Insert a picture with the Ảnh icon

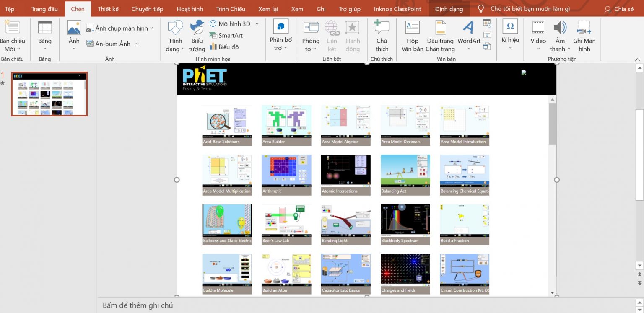click(x=74, y=28)
